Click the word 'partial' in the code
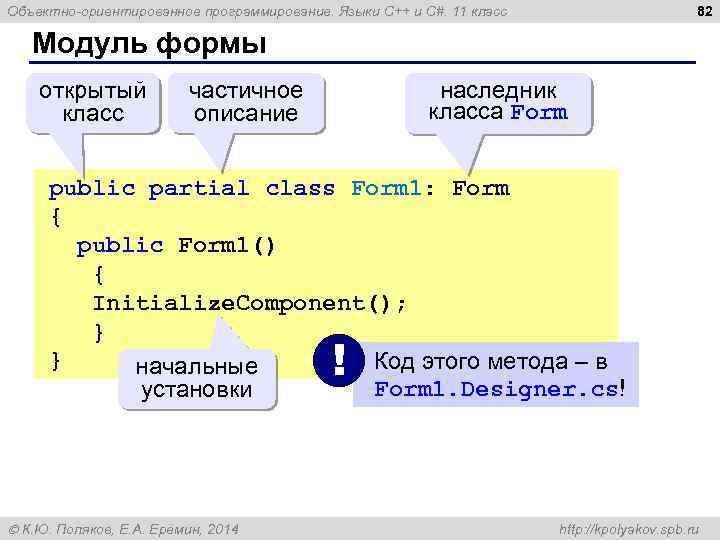 click(x=198, y=189)
